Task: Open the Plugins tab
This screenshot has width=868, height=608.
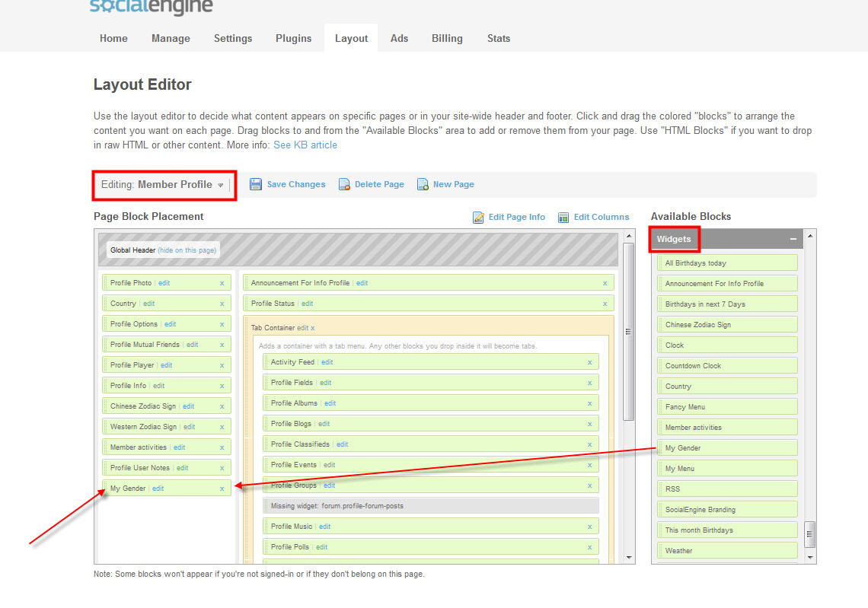Action: tap(293, 38)
